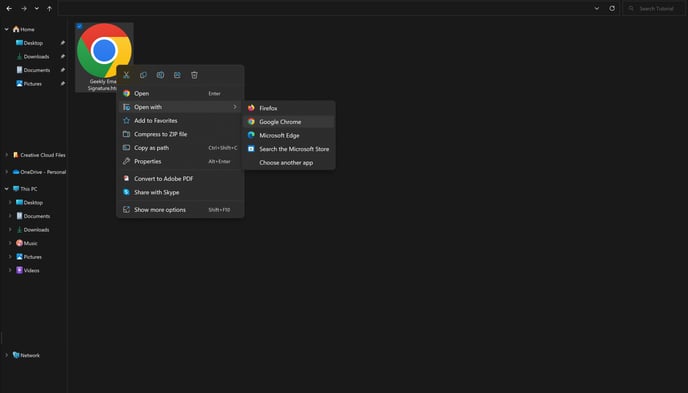Expand the Network tree node

pos(7,355)
